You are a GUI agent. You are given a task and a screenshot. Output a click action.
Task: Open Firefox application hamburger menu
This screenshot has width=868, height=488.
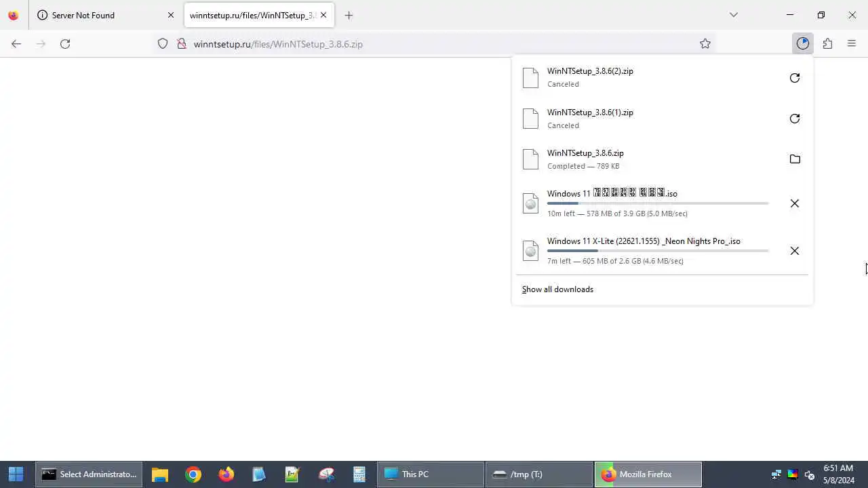(x=852, y=43)
